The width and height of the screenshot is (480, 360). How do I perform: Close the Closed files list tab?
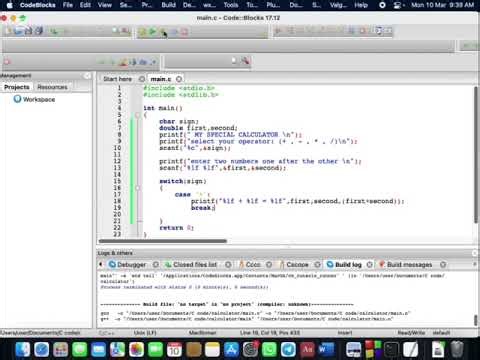pyautogui.click(x=228, y=265)
